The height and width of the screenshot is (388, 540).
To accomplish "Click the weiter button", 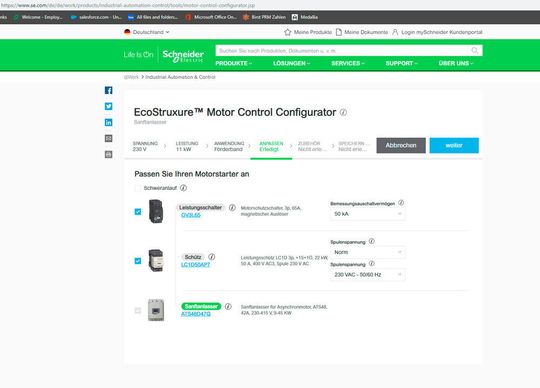I will (454, 145).
